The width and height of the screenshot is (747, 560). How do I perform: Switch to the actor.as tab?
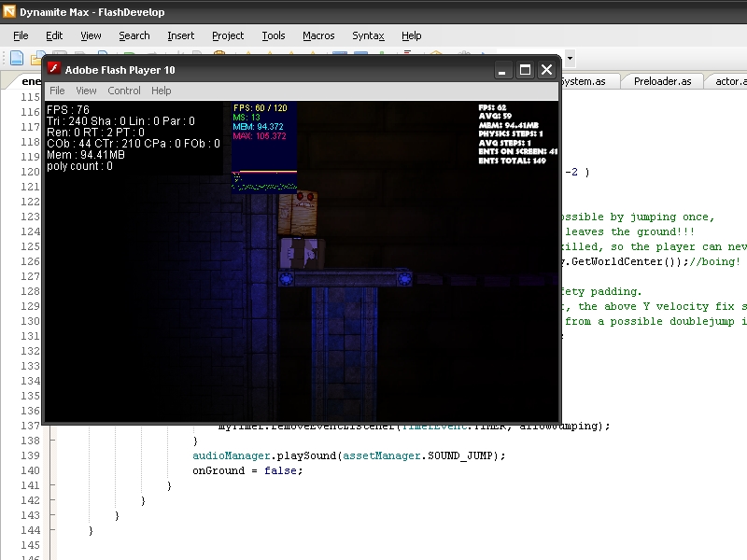(x=729, y=81)
